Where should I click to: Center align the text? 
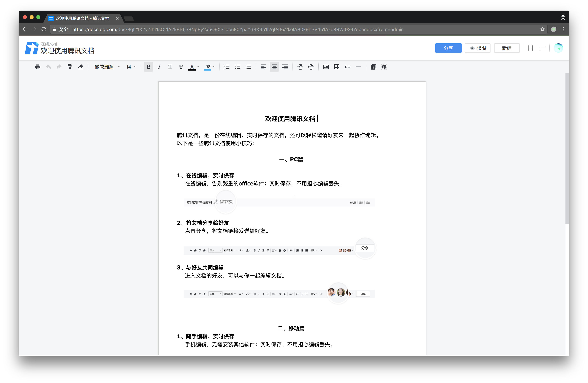pos(274,67)
